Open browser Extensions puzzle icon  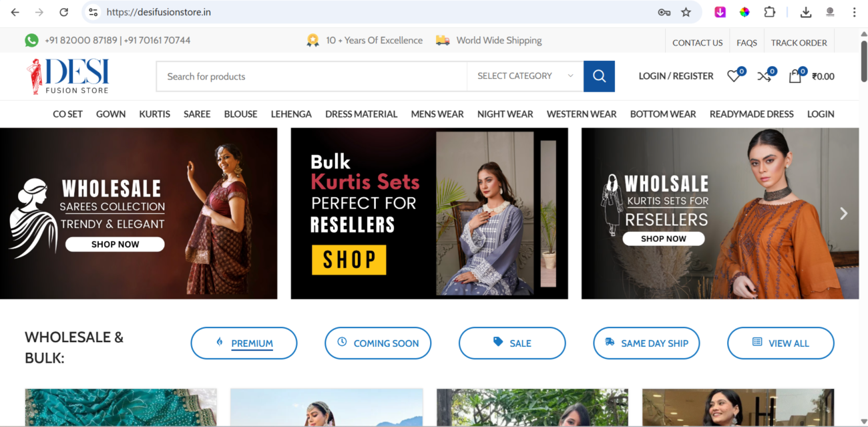pyautogui.click(x=770, y=12)
